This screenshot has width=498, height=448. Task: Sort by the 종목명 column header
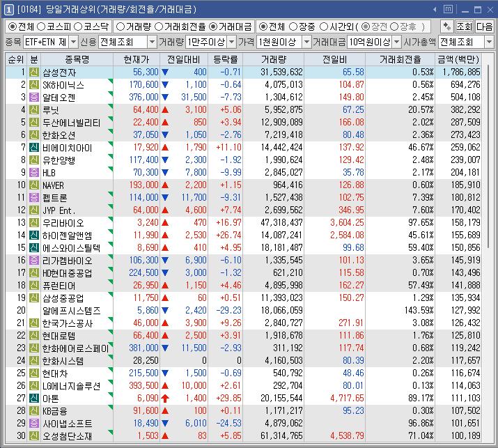[77, 59]
